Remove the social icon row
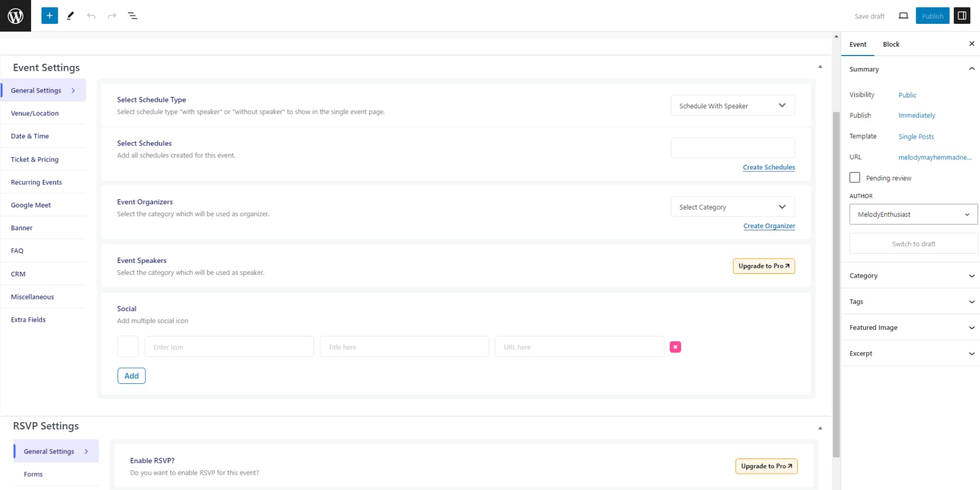Image resolution: width=980 pixels, height=490 pixels. click(x=675, y=347)
